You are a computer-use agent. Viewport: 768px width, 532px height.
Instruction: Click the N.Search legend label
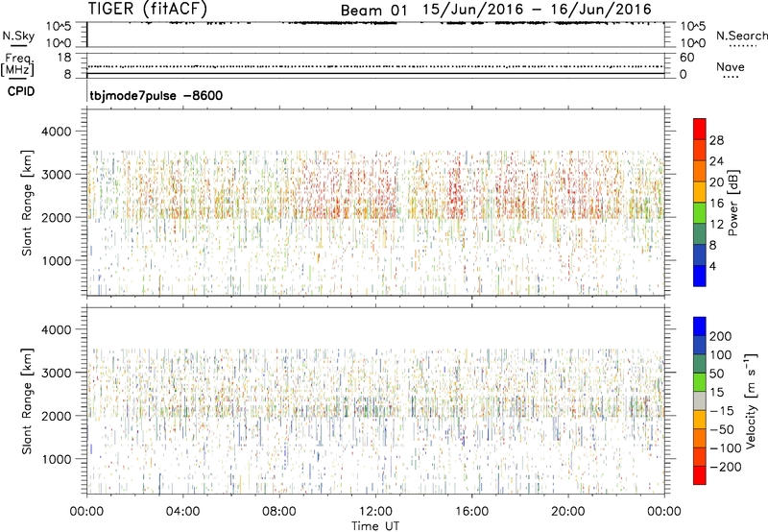click(741, 36)
